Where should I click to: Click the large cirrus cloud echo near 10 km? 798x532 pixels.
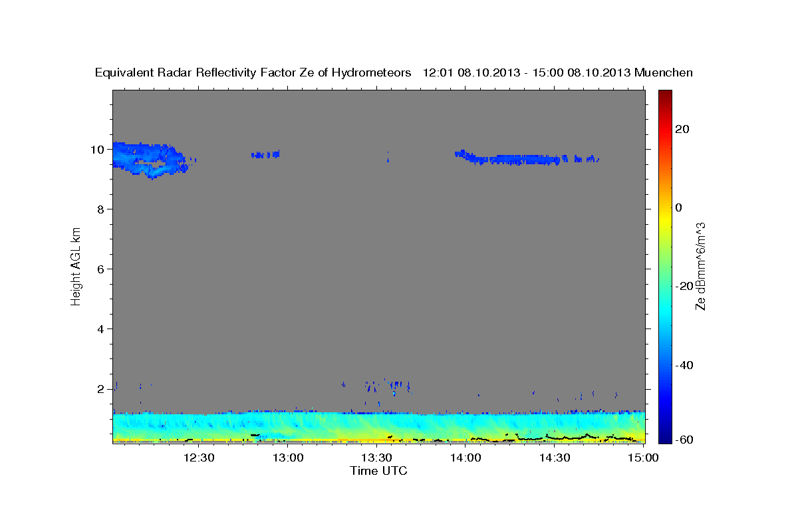(x=150, y=160)
